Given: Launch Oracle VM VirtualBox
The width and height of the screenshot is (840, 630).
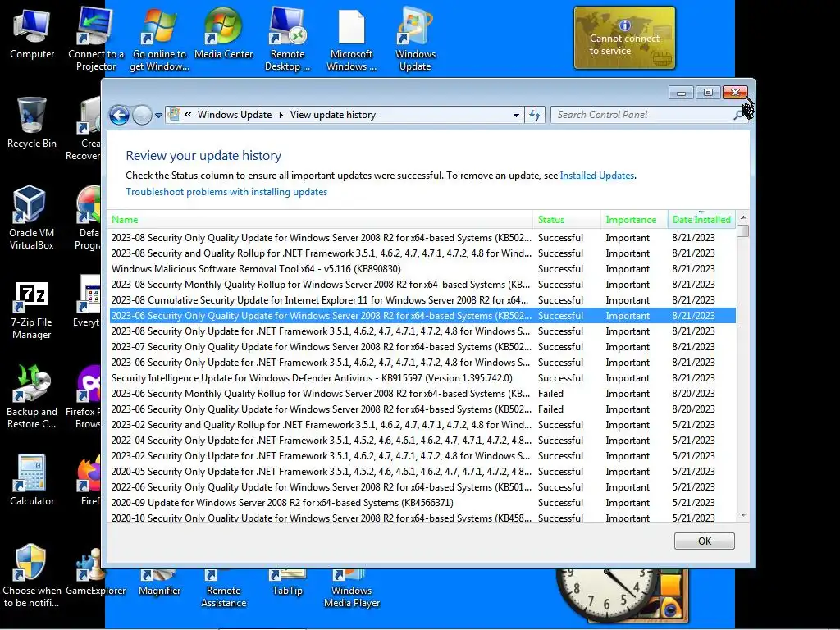Looking at the screenshot, I should (32, 217).
